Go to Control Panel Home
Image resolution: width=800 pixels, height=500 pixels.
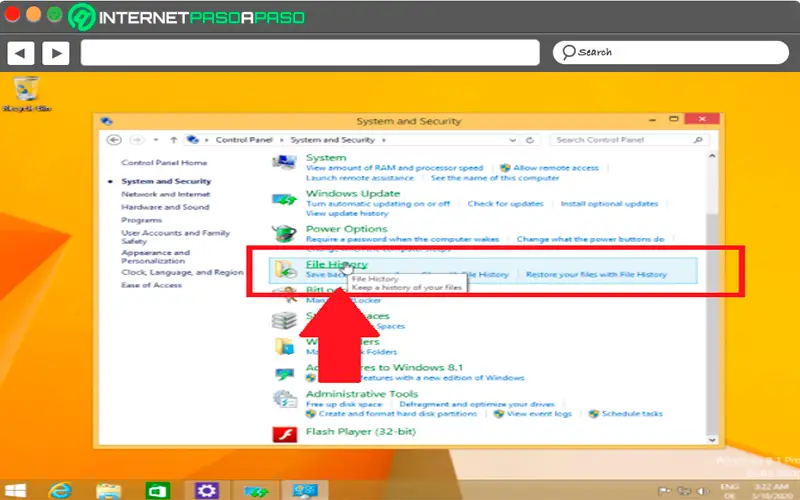(x=164, y=163)
